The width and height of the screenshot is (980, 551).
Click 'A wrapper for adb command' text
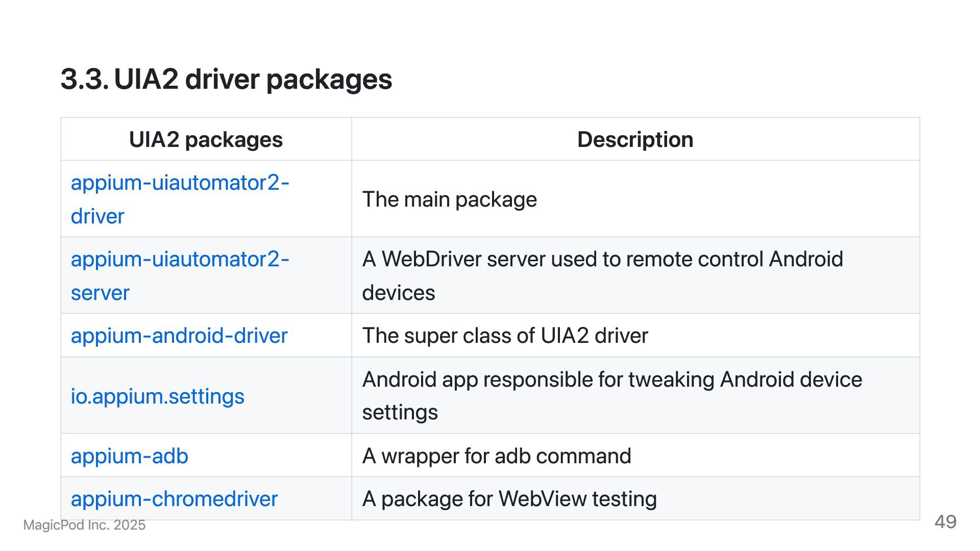[x=496, y=456]
